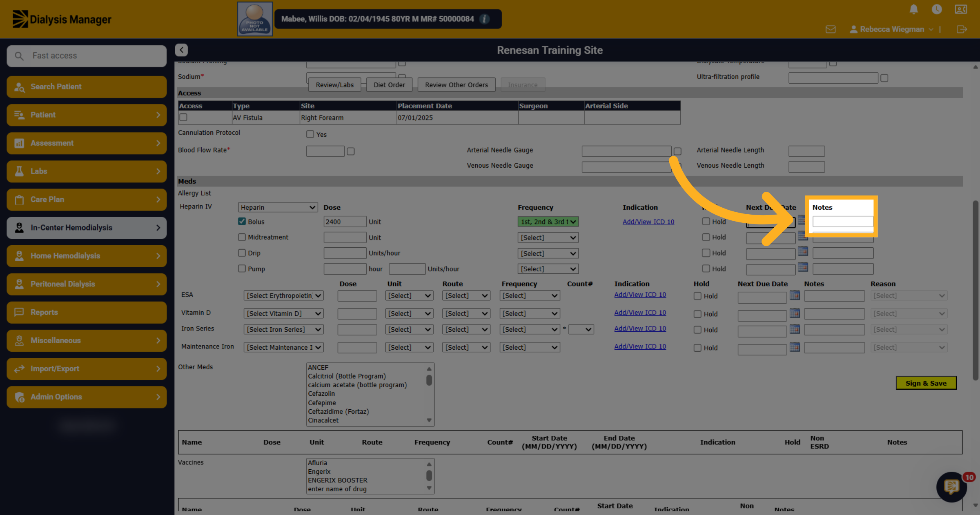Open calendar icon in Pump heparin row
The width and height of the screenshot is (980, 515).
[803, 267]
